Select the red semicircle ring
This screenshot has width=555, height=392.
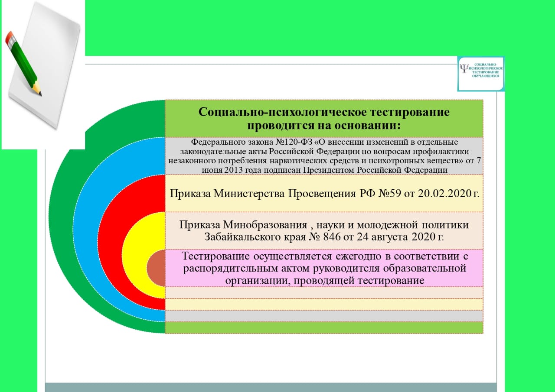tap(108, 243)
